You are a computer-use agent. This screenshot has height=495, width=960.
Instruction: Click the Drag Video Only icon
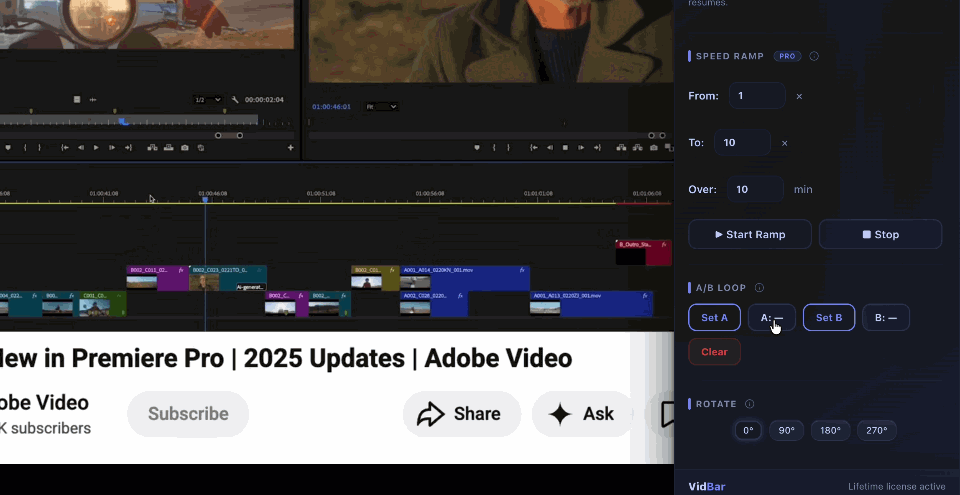coord(77,99)
